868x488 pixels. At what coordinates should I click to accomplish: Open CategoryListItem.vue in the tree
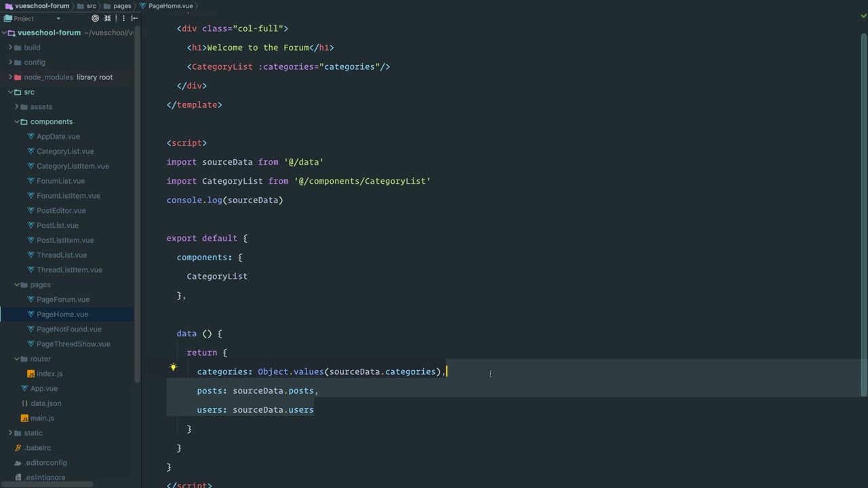click(73, 166)
